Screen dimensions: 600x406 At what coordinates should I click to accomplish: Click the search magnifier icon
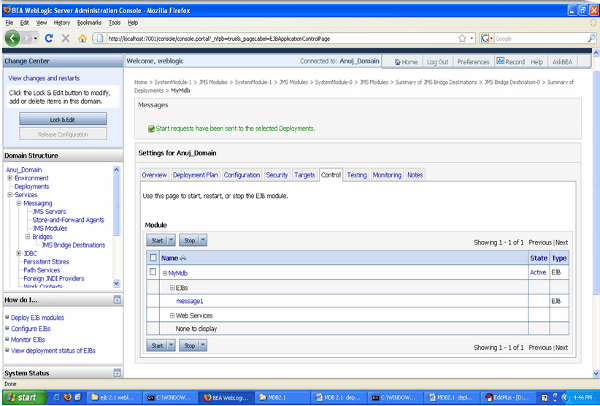[x=592, y=38]
